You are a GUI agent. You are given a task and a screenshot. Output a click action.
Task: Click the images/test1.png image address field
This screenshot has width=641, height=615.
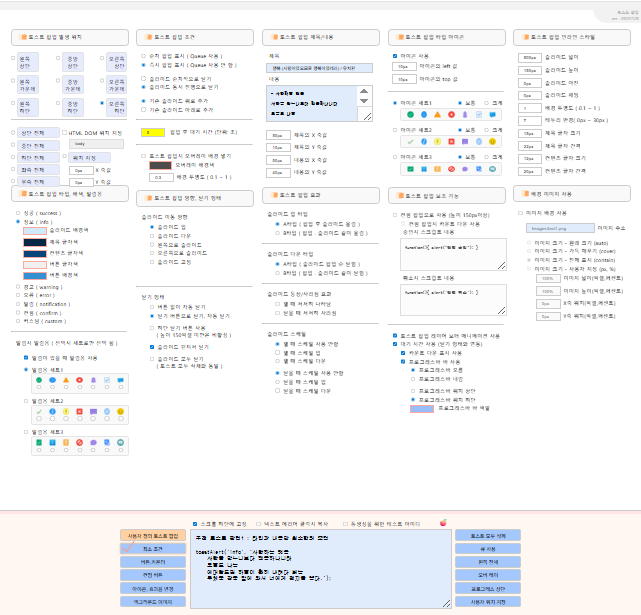(559, 228)
